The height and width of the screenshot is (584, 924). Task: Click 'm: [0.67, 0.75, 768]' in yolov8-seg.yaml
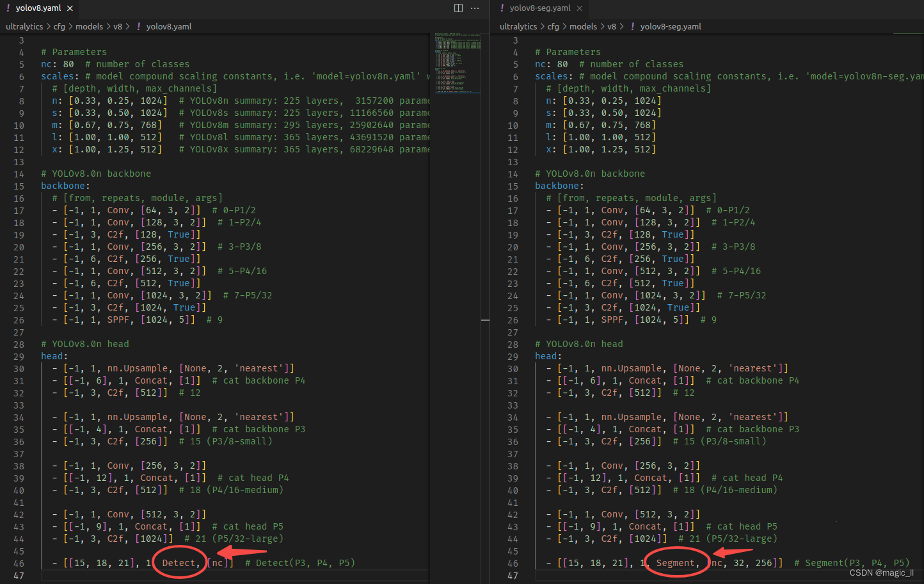point(601,125)
